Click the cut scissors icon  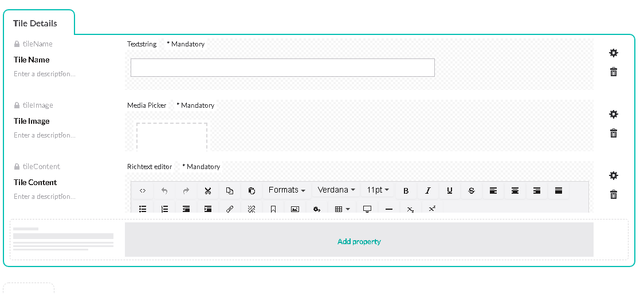coord(208,190)
